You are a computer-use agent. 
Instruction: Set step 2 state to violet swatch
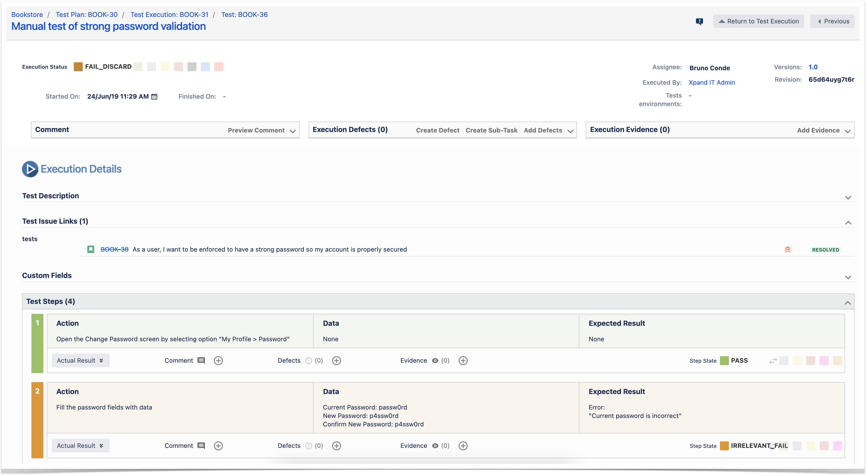837,446
